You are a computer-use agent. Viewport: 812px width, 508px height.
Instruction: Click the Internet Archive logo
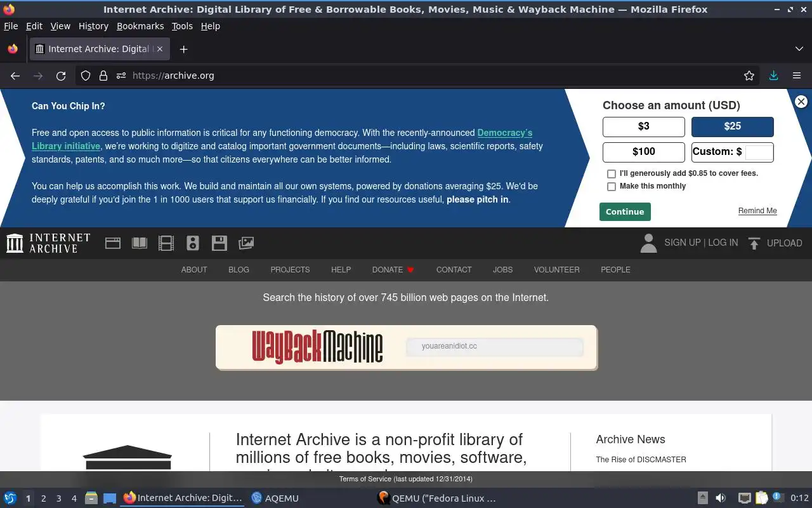point(48,243)
